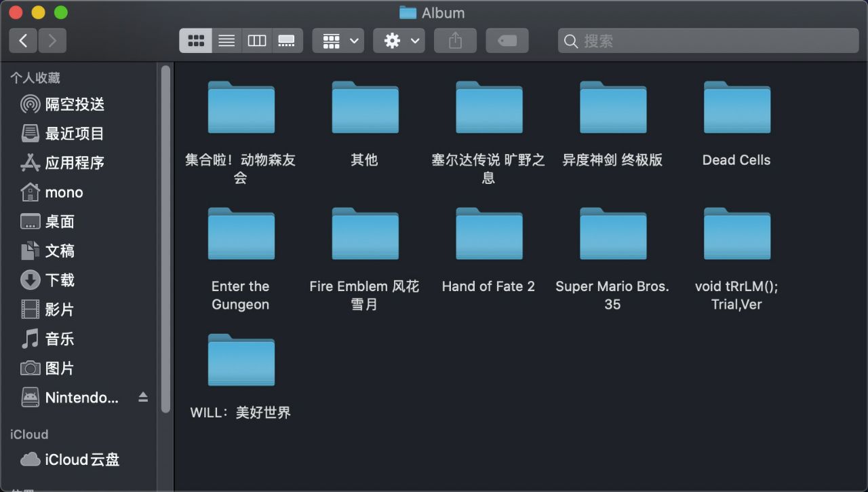Open 桌面 in the sidebar

47,222
